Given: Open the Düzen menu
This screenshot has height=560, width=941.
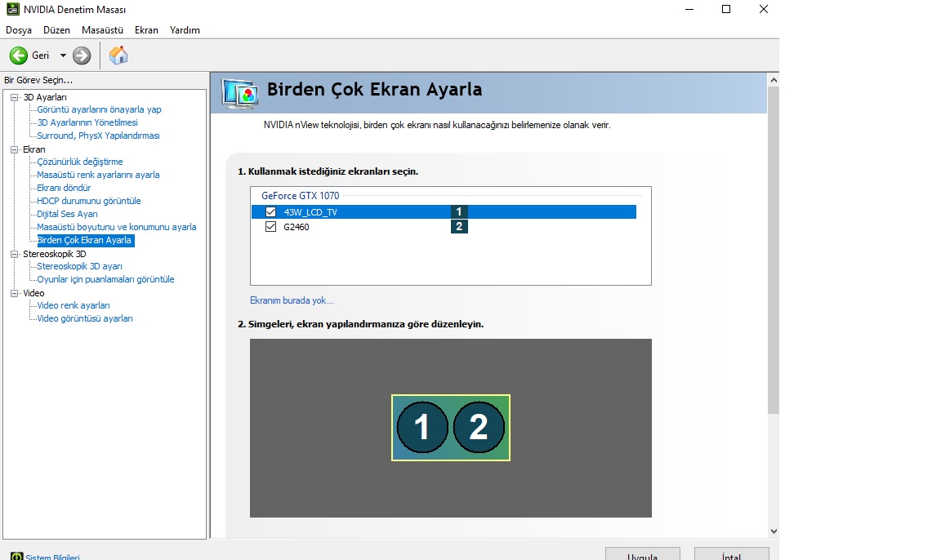Looking at the screenshot, I should (x=56, y=30).
